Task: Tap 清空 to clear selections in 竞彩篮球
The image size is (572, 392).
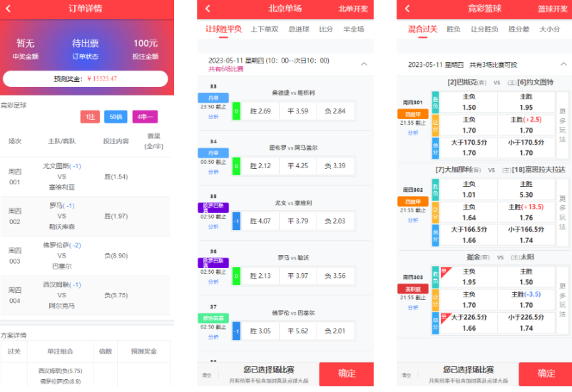Action: 406,374
